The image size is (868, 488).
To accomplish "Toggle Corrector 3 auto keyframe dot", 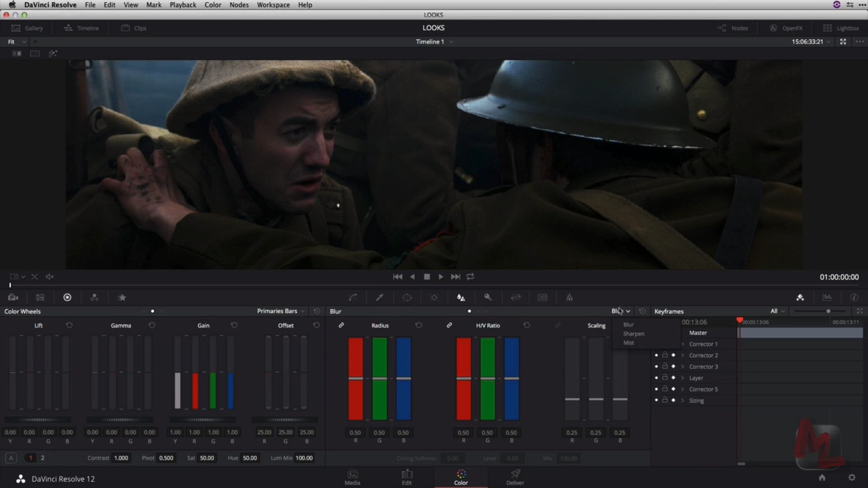I will tap(656, 366).
